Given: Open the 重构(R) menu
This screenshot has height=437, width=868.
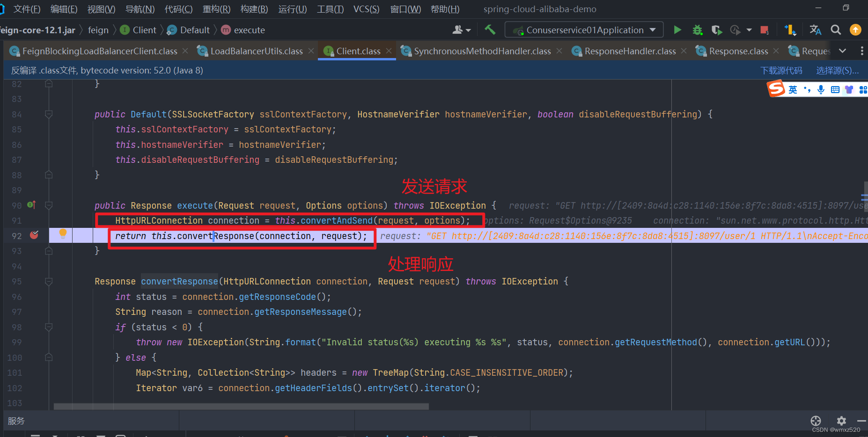Looking at the screenshot, I should [216, 9].
